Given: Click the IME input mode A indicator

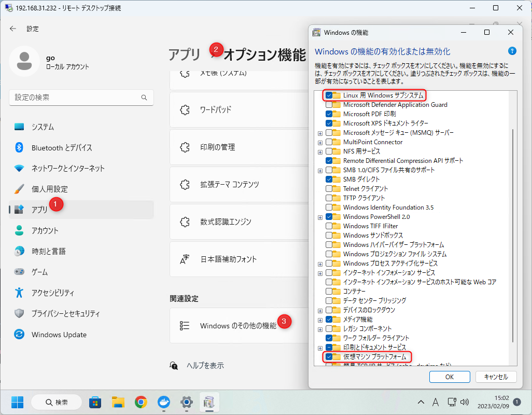Looking at the screenshot, I should point(436,402).
